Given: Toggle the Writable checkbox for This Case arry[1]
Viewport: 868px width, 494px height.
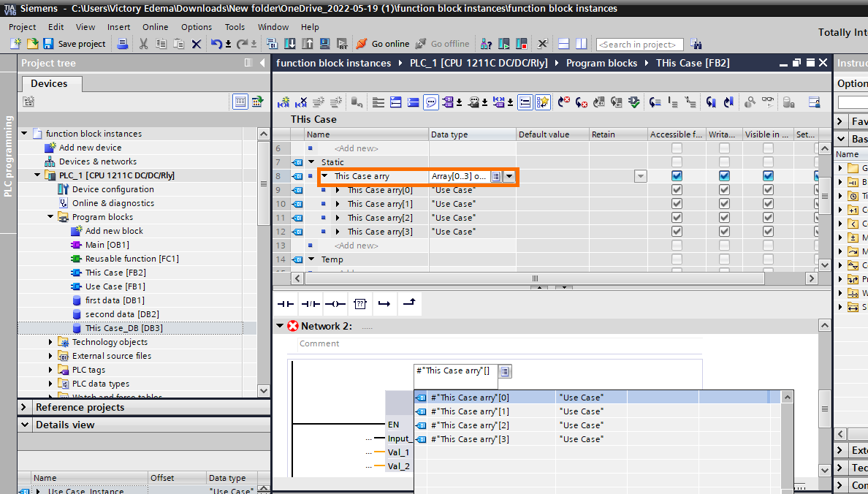Looking at the screenshot, I should 723,203.
